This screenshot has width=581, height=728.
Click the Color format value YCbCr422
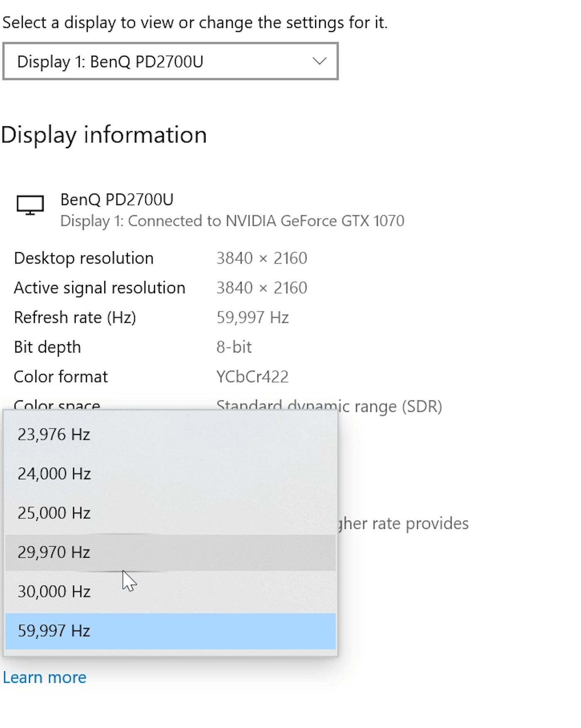[253, 377]
